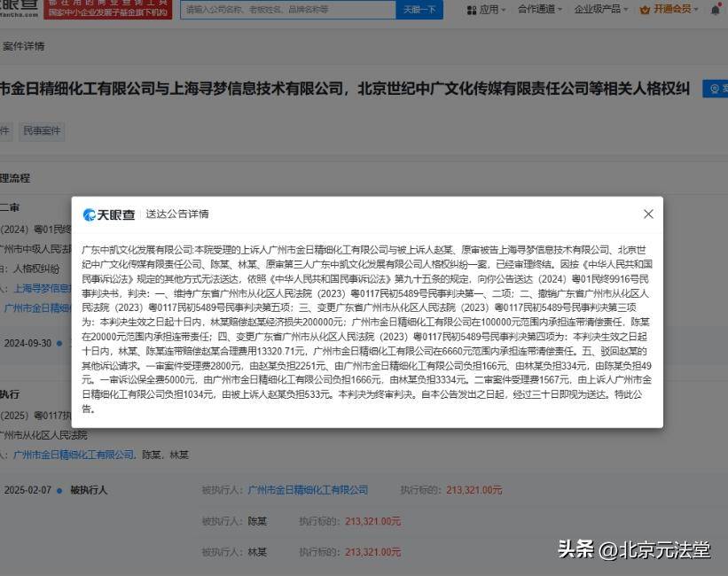Open 广州市金日精细化工有限公司 link in 被执行人 row
The width and height of the screenshot is (728, 576).
point(308,490)
